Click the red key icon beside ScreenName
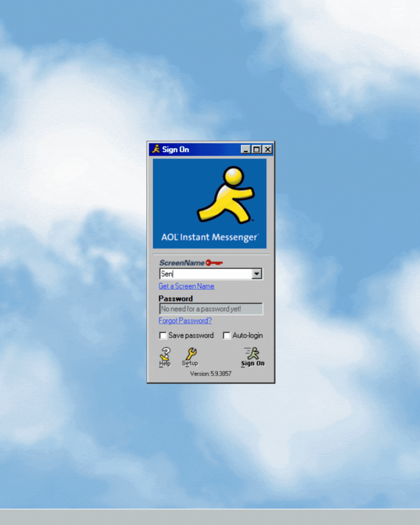 point(214,263)
